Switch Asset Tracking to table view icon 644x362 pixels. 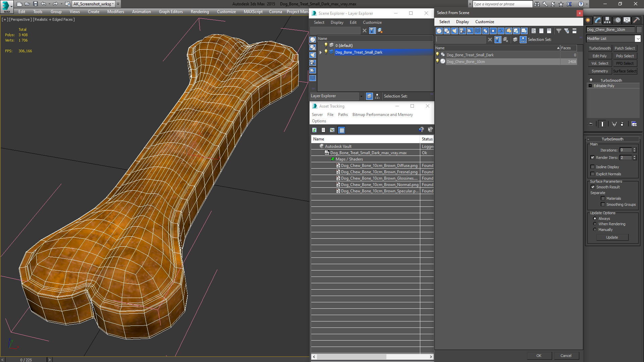tap(341, 130)
